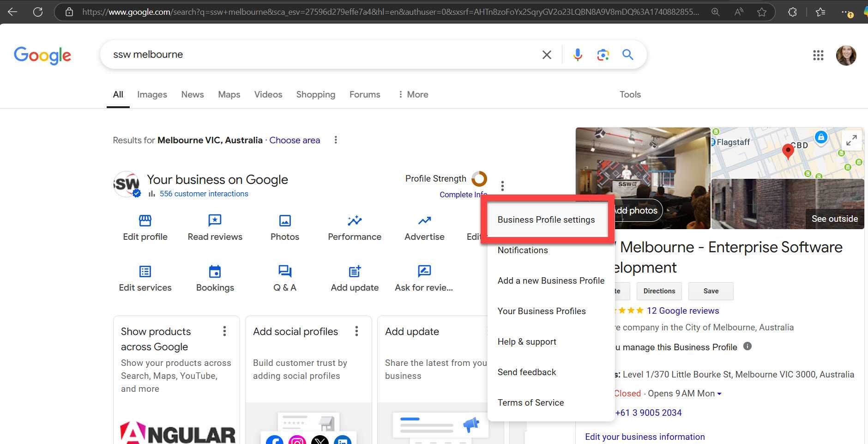This screenshot has width=868, height=444.
Task: Open options for Show products card
Action: pos(224,331)
